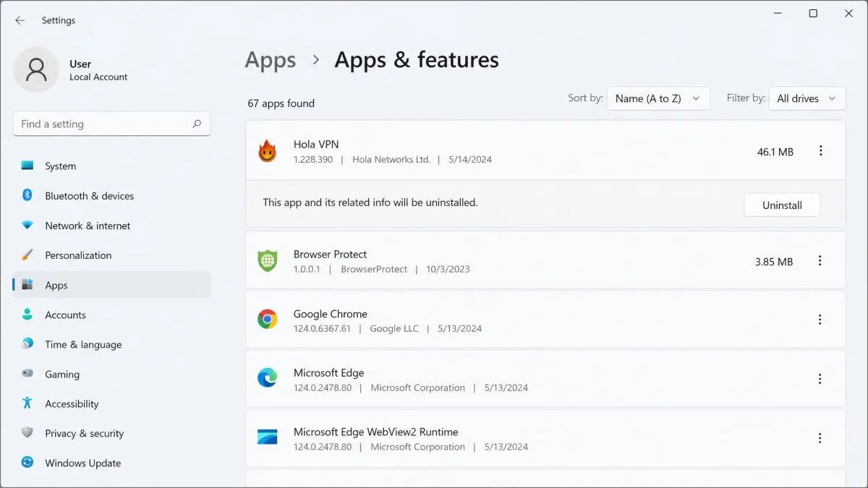The image size is (868, 488).
Task: Click the Google Chrome app name
Action: click(331, 313)
